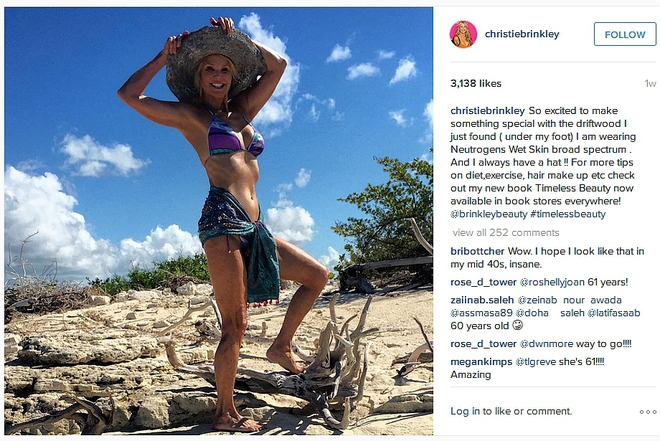Click the profile avatar picture

click(x=463, y=35)
